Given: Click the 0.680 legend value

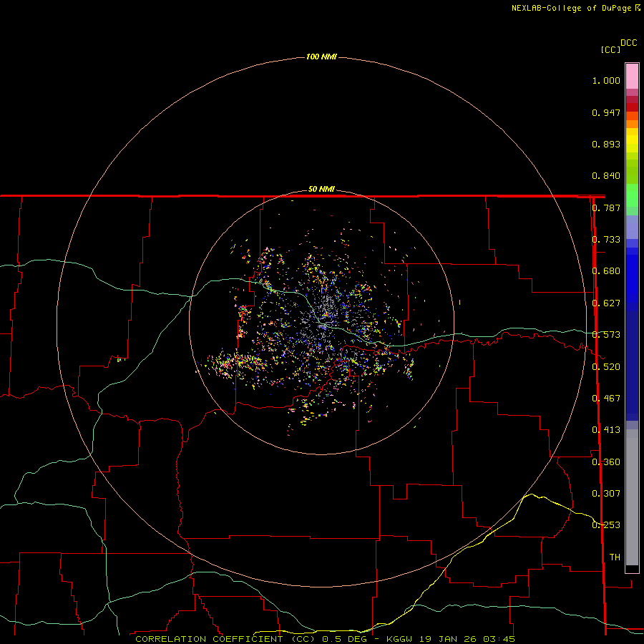Looking at the screenshot, I should pyautogui.click(x=606, y=271).
